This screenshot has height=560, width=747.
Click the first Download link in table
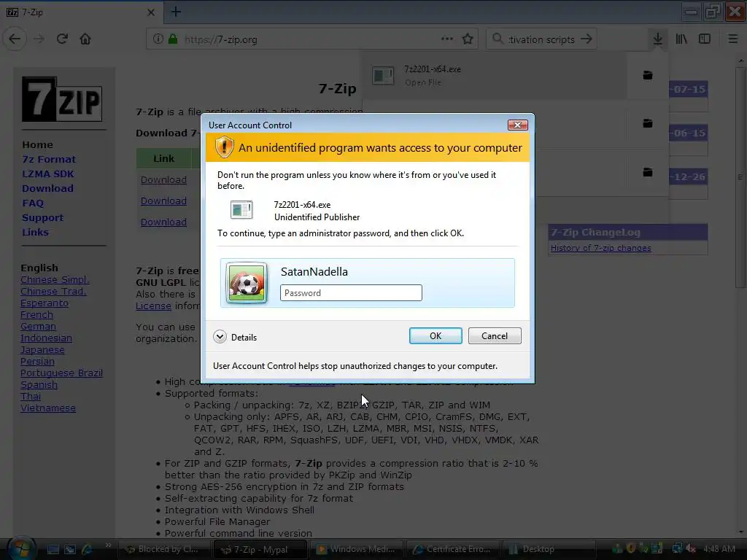tap(163, 179)
